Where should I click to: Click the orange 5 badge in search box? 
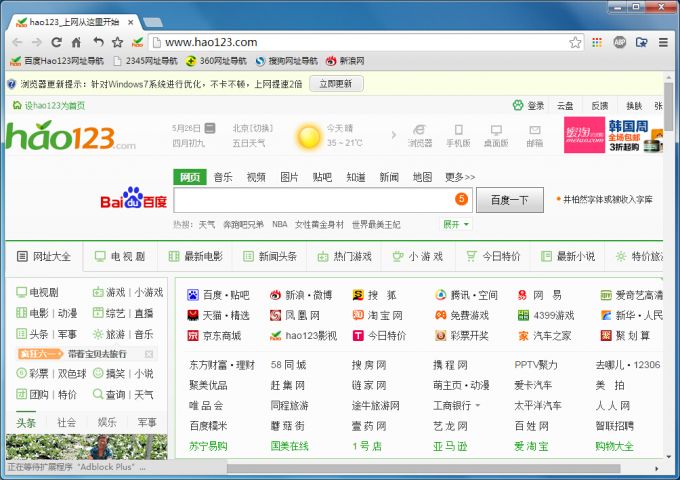(461, 199)
